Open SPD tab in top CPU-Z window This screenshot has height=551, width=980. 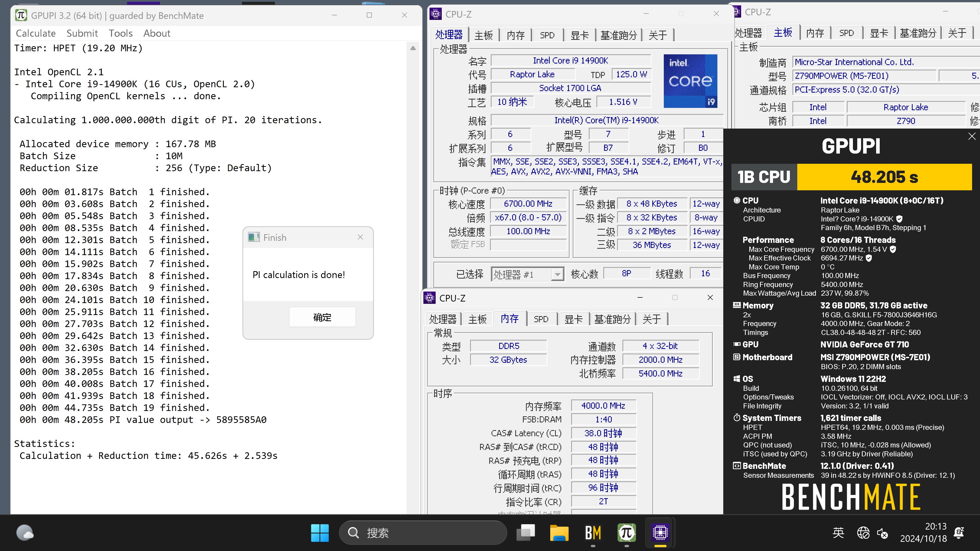click(547, 35)
